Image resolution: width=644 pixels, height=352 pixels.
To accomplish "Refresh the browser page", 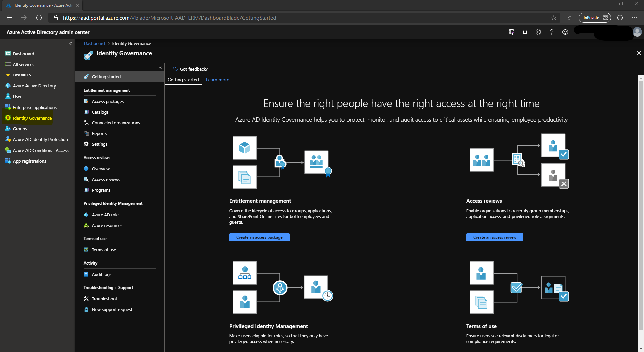I will tap(39, 18).
